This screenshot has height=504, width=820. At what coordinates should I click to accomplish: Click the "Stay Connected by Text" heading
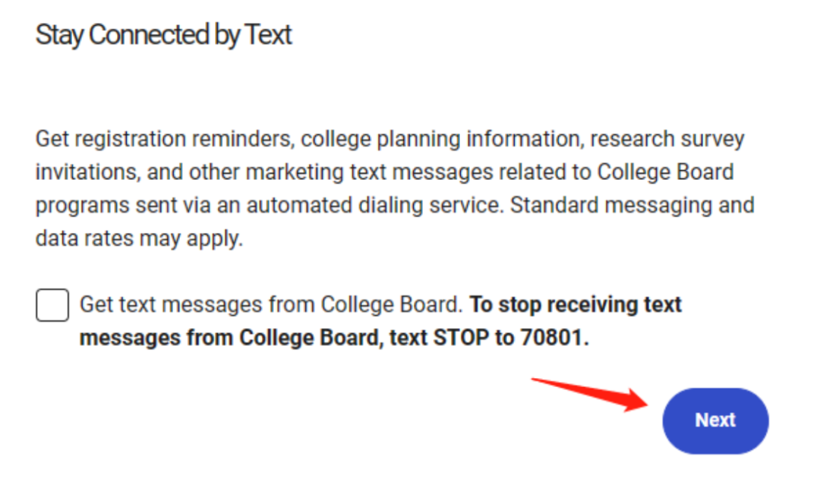(164, 35)
